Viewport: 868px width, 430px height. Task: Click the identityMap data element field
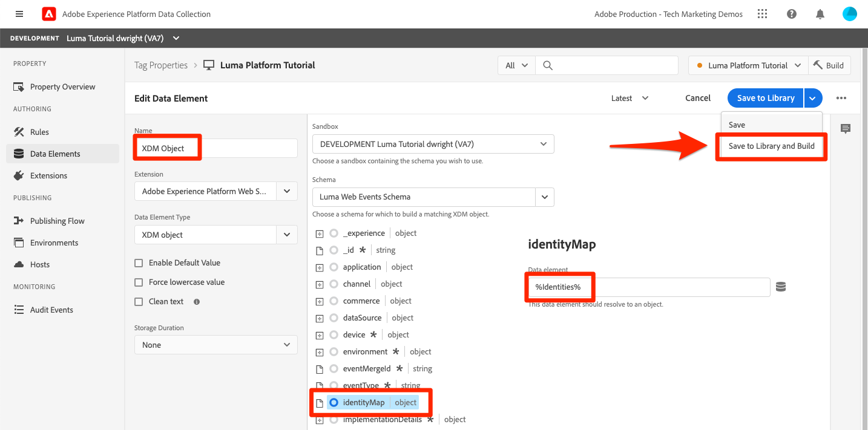tap(649, 287)
